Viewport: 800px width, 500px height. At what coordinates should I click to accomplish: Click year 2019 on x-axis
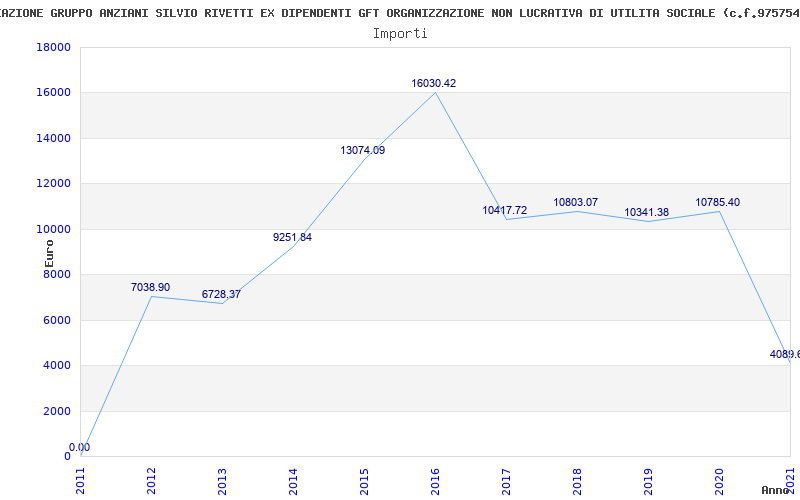coord(648,482)
